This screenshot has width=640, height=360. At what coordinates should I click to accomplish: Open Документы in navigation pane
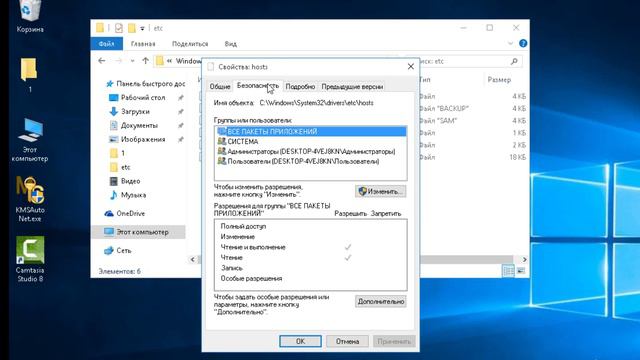tap(133, 125)
